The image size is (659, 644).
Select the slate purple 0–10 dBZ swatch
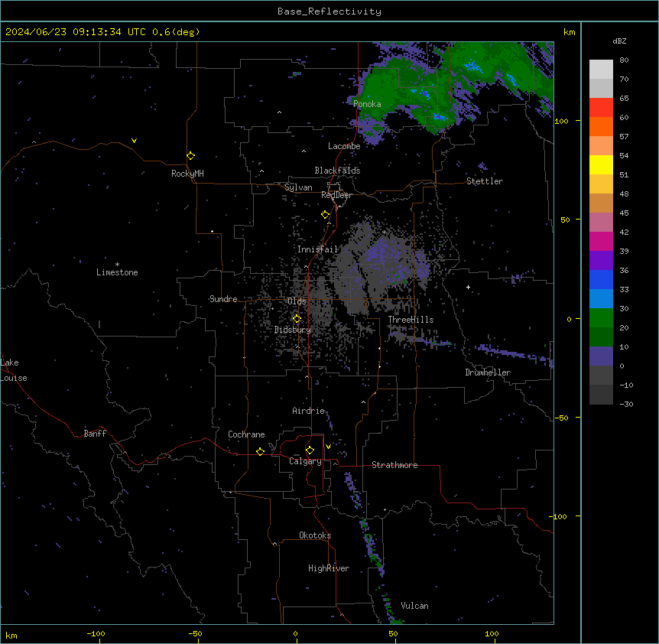[x=601, y=356]
